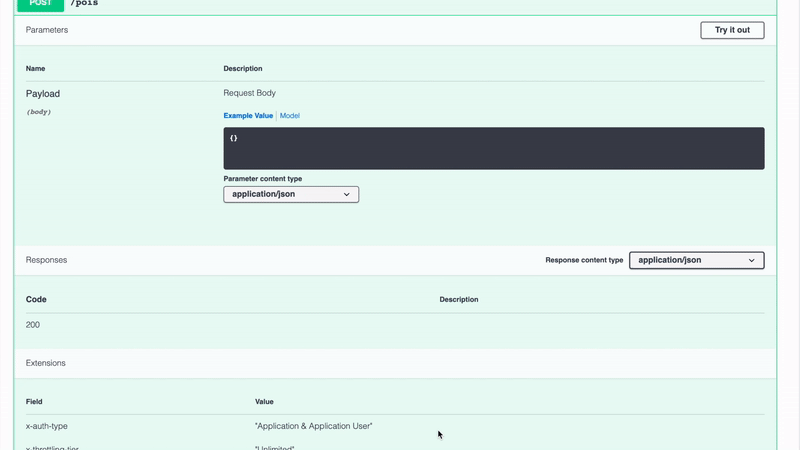The height and width of the screenshot is (450, 800).
Task: Click the Description header in Responses table
Action: 459,299
